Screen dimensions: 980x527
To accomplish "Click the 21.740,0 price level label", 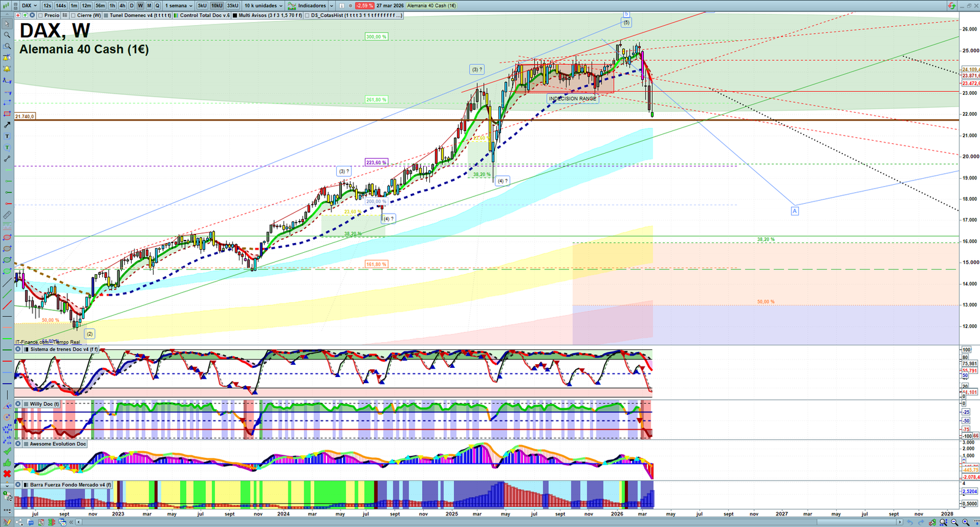I will (x=24, y=116).
